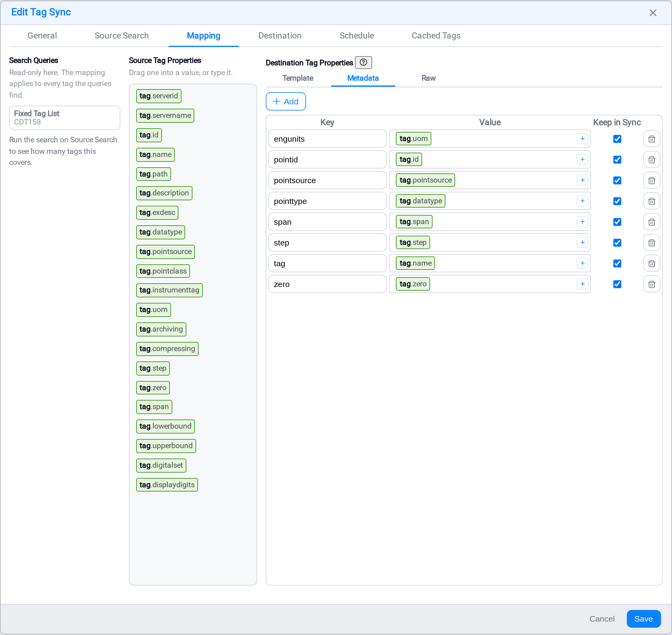Select the tag.instrumenttag source property chip
Image resolution: width=672 pixels, height=635 pixels.
click(x=169, y=290)
